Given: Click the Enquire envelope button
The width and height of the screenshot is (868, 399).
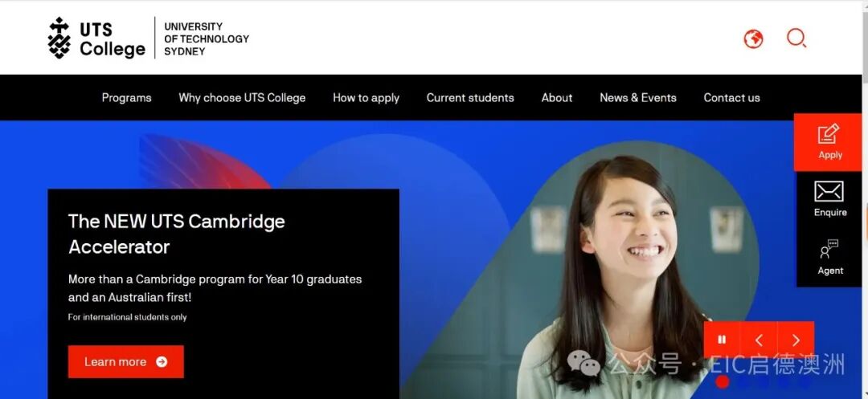Looking at the screenshot, I should click(x=829, y=199).
